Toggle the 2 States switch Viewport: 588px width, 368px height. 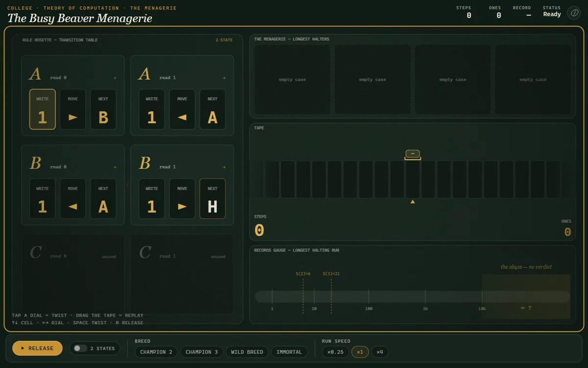click(x=95, y=348)
